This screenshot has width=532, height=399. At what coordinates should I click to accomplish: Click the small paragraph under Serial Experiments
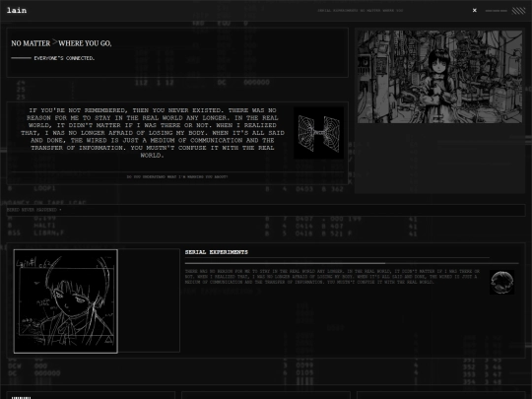(x=333, y=277)
